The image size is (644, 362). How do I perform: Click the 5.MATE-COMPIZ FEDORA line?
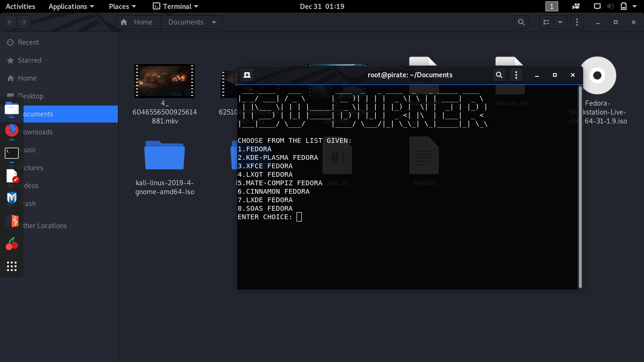[280, 183]
